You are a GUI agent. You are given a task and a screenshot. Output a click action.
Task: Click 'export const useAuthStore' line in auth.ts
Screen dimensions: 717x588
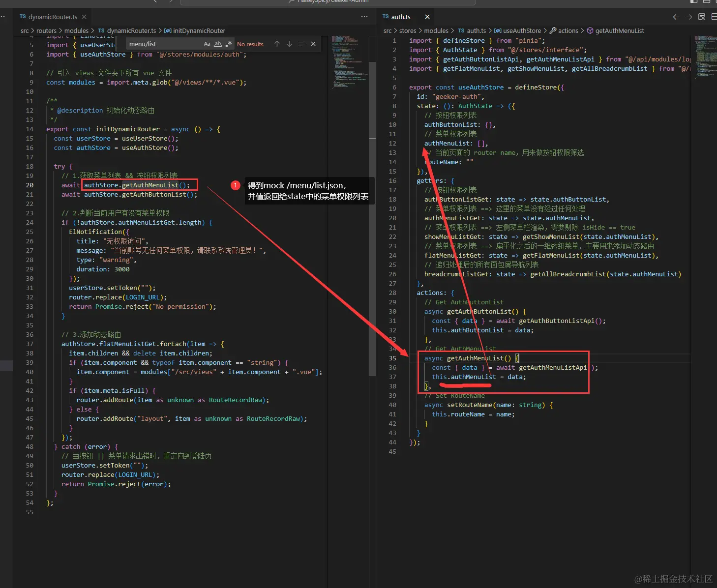[487, 87]
